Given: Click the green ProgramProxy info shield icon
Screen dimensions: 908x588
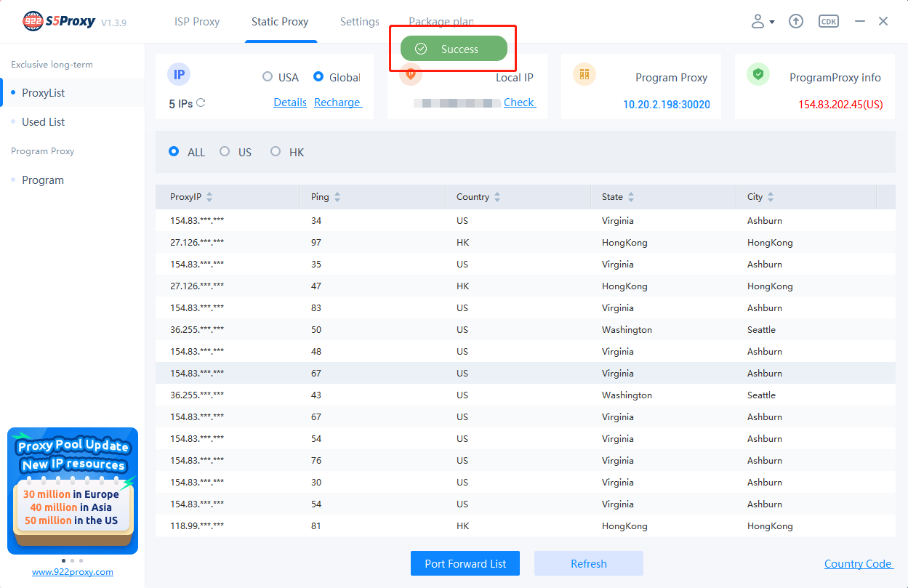Looking at the screenshot, I should (x=758, y=74).
